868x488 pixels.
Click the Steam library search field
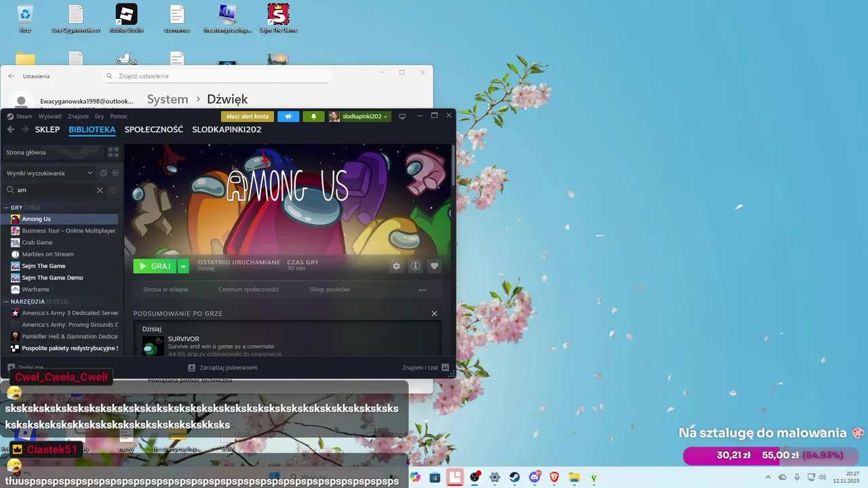click(56, 190)
